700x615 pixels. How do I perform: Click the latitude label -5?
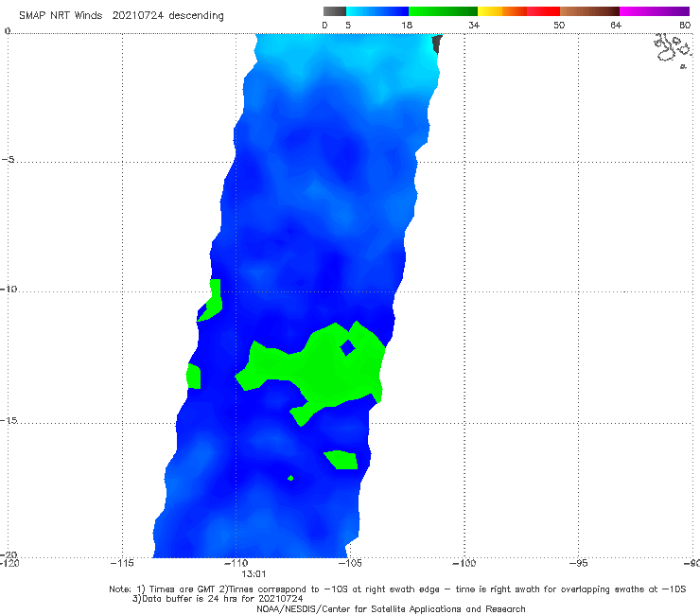click(x=8, y=160)
